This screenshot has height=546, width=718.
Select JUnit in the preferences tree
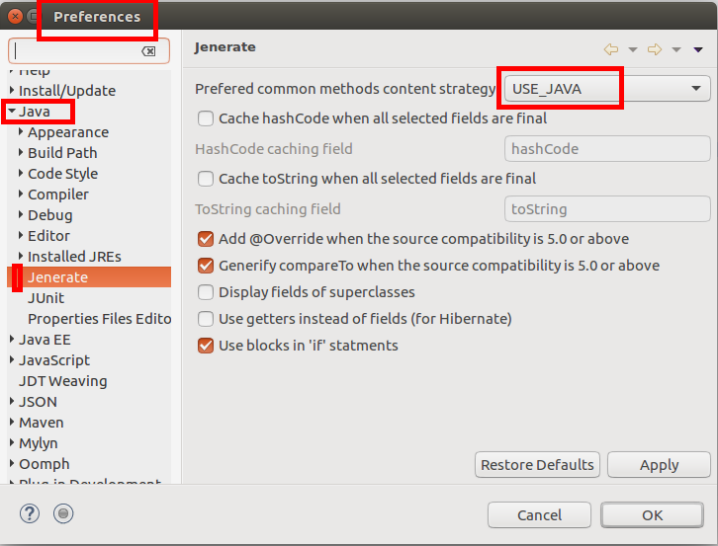click(46, 298)
